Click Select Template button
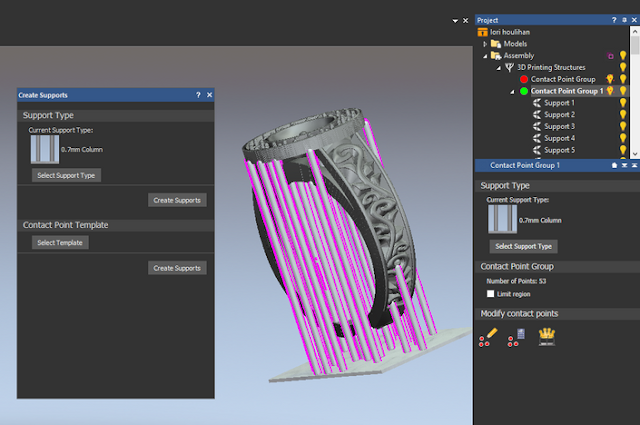Screen dimensions: 640x425 pyautogui.click(x=60, y=243)
